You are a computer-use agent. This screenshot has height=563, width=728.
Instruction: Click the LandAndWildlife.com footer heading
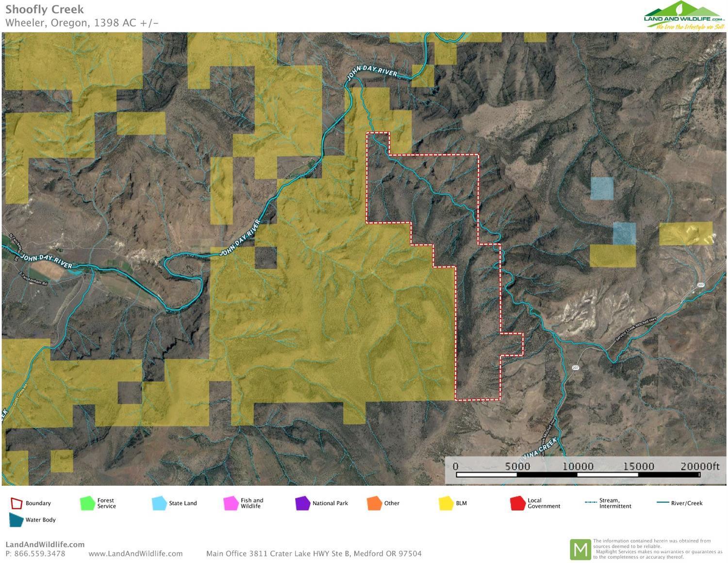pos(45,545)
